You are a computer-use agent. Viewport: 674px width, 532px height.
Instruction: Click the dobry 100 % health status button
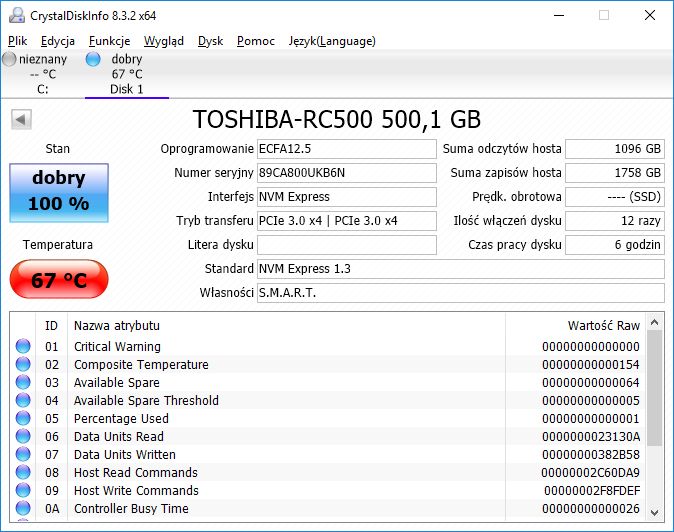point(59,193)
